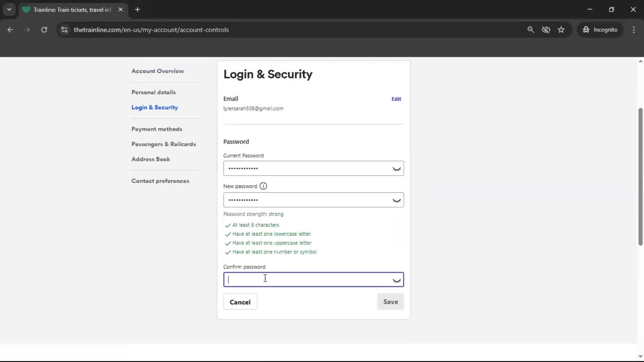Viewport: 644px width, 362px height.
Task: Open Contact preferences page
Action: click(x=160, y=181)
